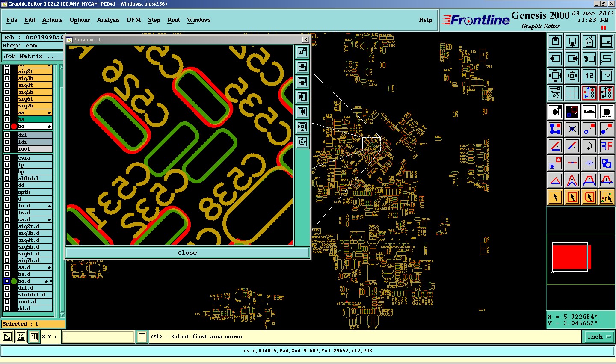This screenshot has width=616, height=364.
Task: Tick the sig3b layer checkbox
Action: click(7, 78)
